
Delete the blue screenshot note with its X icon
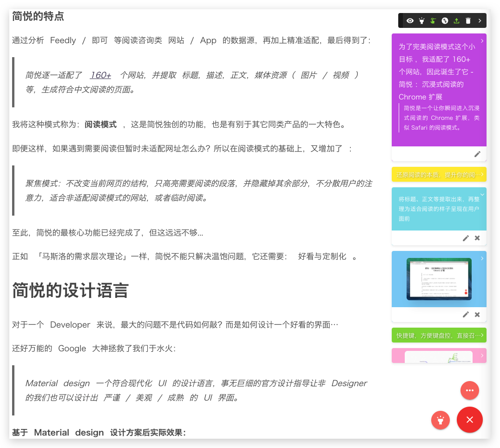click(477, 315)
